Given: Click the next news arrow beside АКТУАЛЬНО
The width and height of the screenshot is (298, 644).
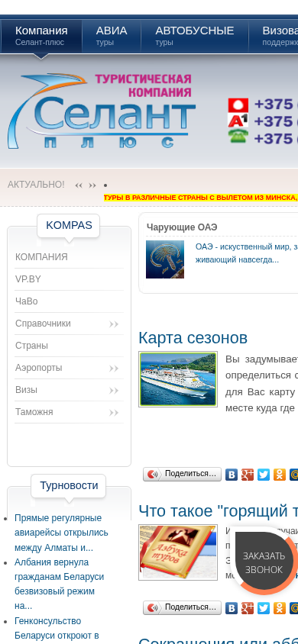Looking at the screenshot, I should [x=92, y=185].
